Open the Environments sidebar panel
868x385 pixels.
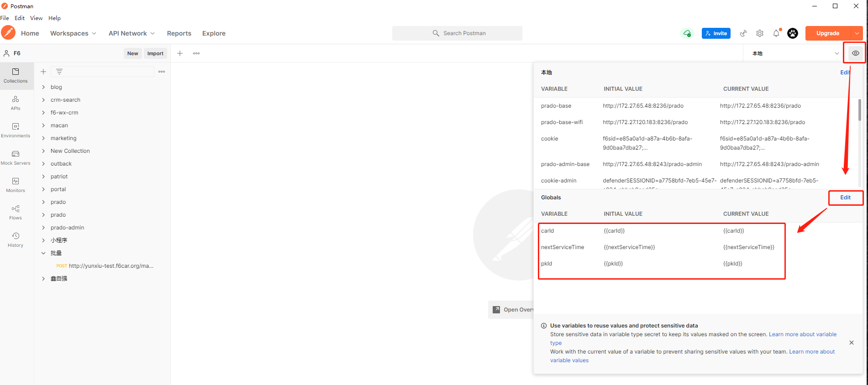[x=16, y=130]
